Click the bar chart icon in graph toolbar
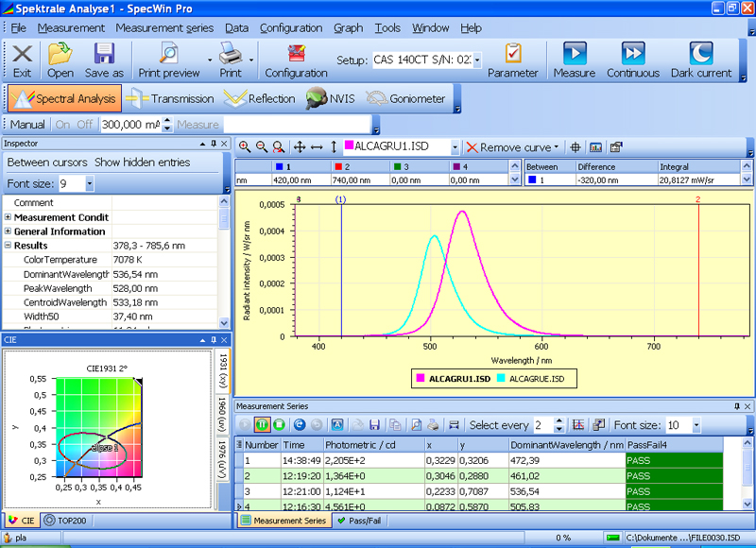 pyautogui.click(x=596, y=147)
